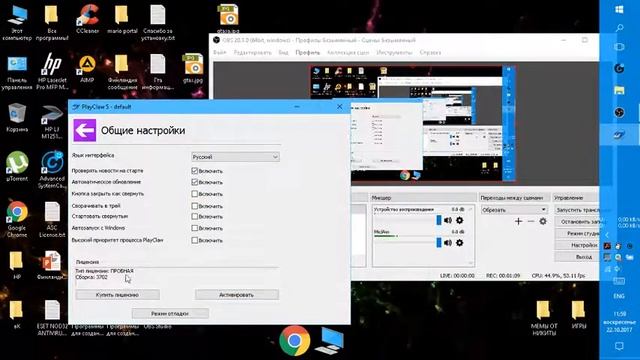This screenshot has height=360, width=640.
Task: Open Mic/Aux gear settings in OBS mixer
Action: [460, 243]
